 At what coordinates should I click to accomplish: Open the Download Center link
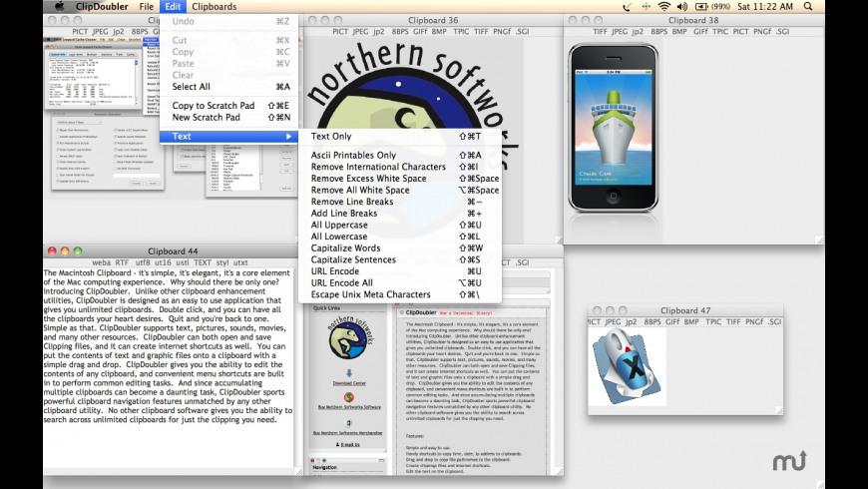click(349, 383)
